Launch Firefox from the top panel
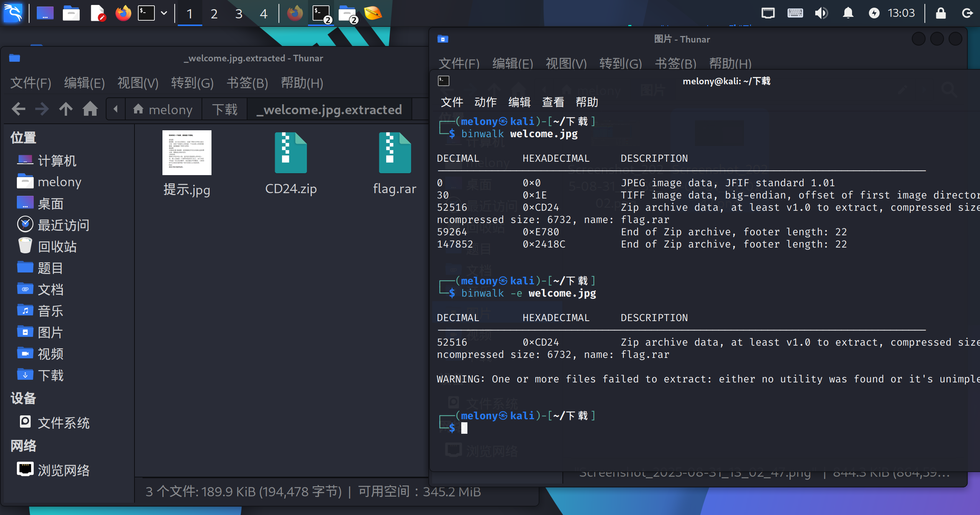This screenshot has height=515, width=980. (123, 13)
